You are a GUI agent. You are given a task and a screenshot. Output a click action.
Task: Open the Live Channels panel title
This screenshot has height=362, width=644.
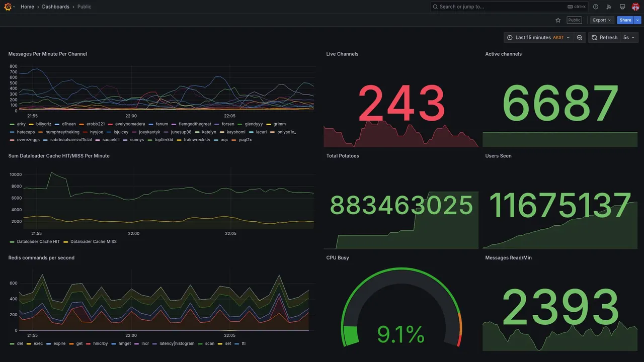(342, 54)
